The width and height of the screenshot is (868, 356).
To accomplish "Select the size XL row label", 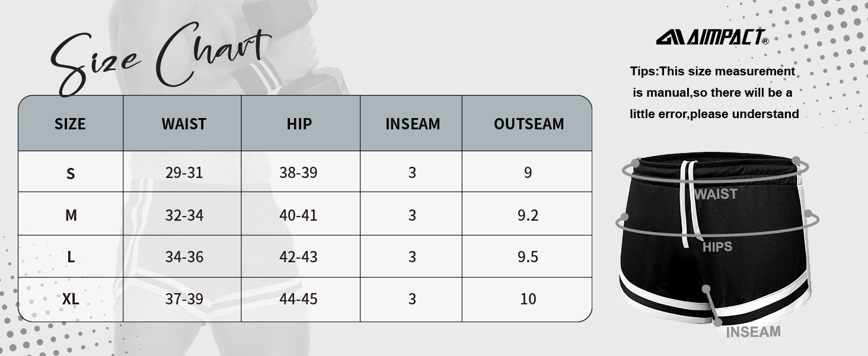I will tap(71, 299).
